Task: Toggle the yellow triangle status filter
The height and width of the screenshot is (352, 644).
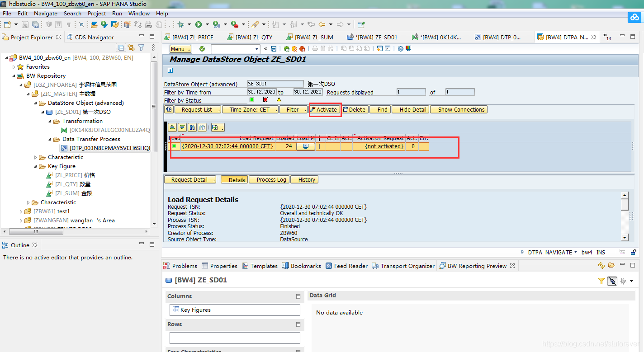Action: (279, 100)
